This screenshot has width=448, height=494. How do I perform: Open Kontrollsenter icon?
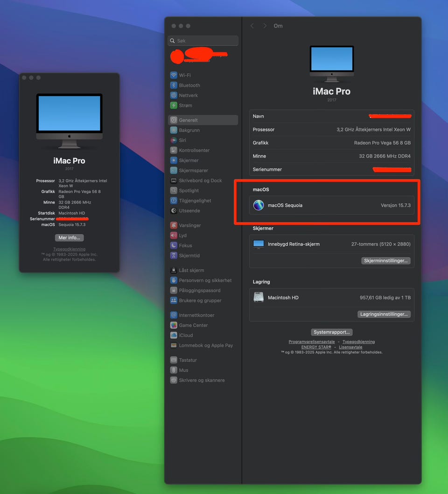click(174, 150)
